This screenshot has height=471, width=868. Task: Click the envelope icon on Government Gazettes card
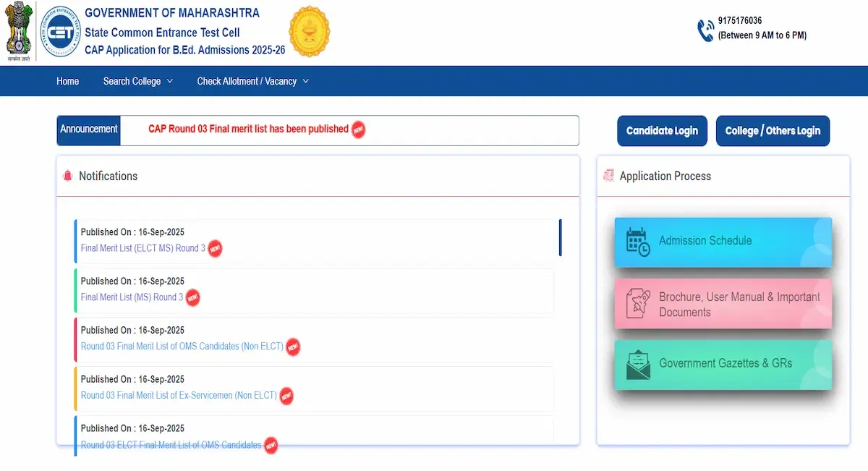[638, 364]
